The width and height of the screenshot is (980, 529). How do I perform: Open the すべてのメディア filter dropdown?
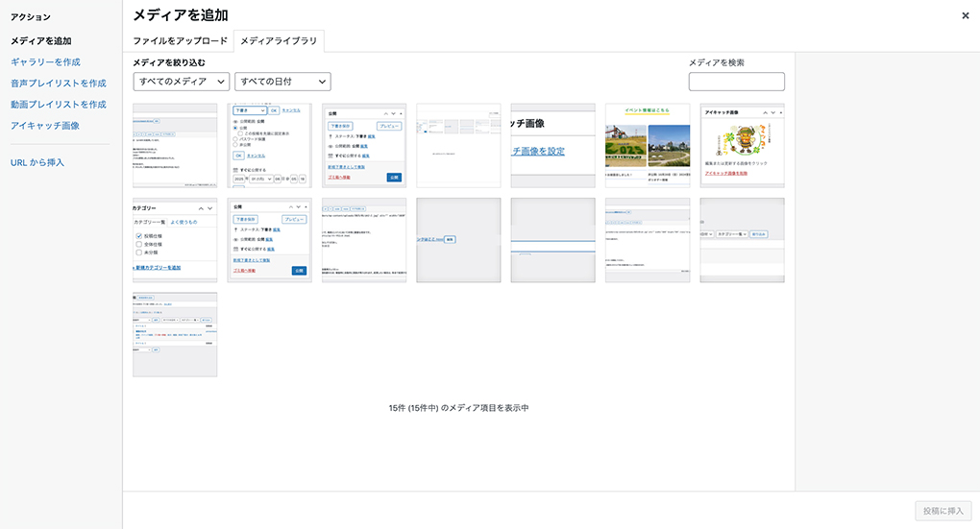[181, 82]
